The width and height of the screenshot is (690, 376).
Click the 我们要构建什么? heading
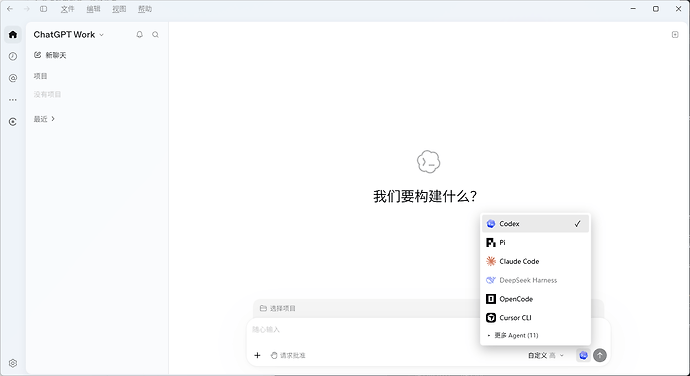[x=425, y=196]
